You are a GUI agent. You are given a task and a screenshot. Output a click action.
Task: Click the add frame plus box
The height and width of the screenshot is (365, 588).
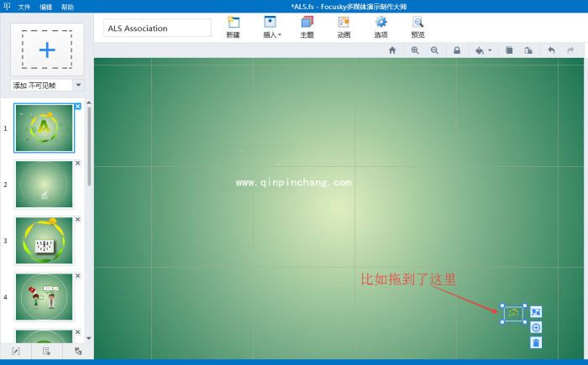pos(47,50)
